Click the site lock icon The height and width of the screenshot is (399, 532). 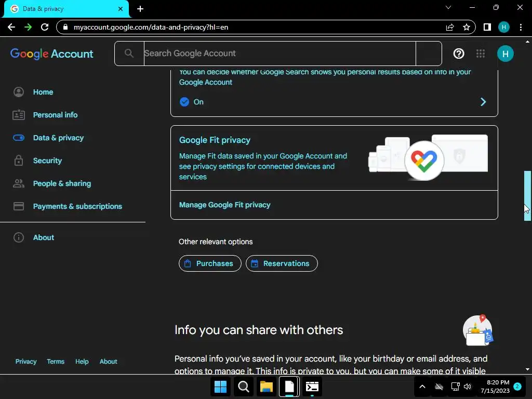65,27
